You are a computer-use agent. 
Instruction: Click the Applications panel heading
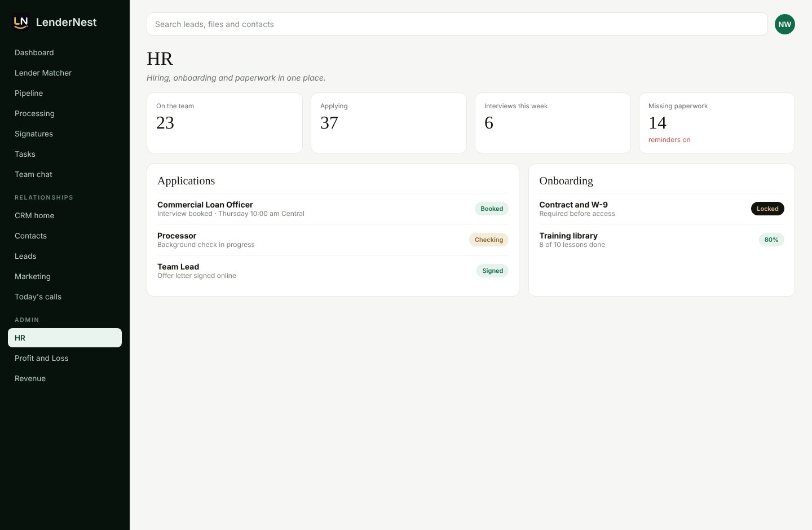[186, 180]
